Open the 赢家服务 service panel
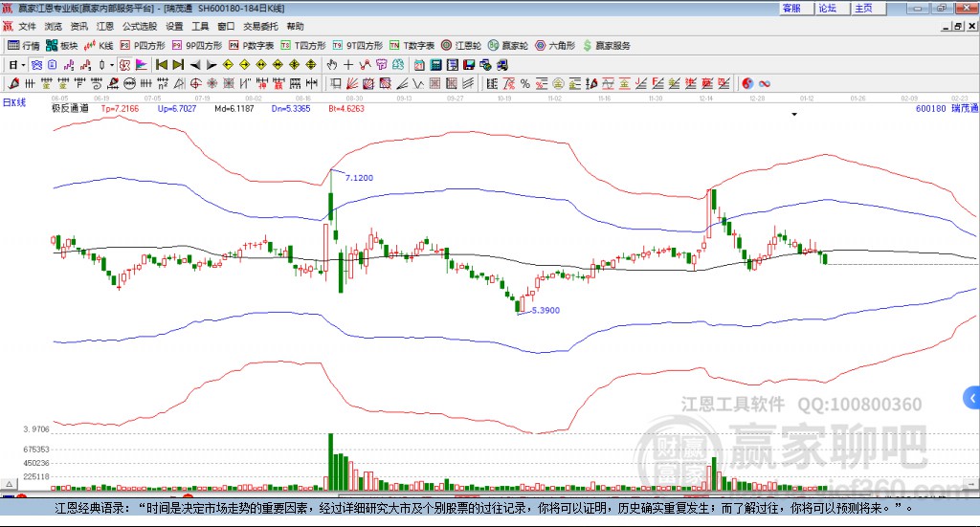 coord(606,46)
